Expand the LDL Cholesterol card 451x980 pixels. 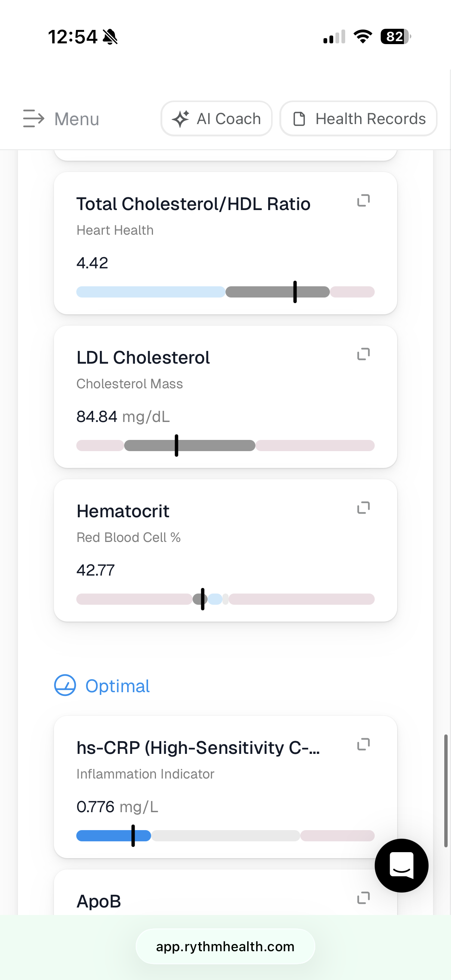click(363, 354)
